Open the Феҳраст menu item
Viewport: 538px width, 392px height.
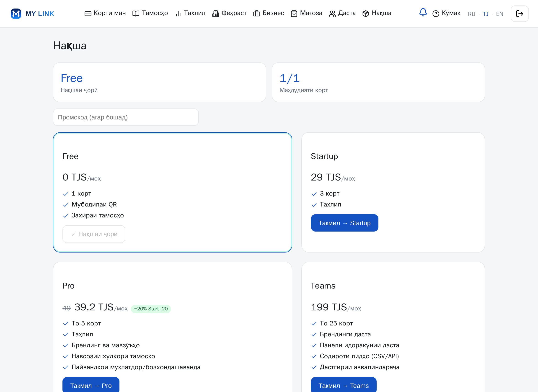coord(229,13)
